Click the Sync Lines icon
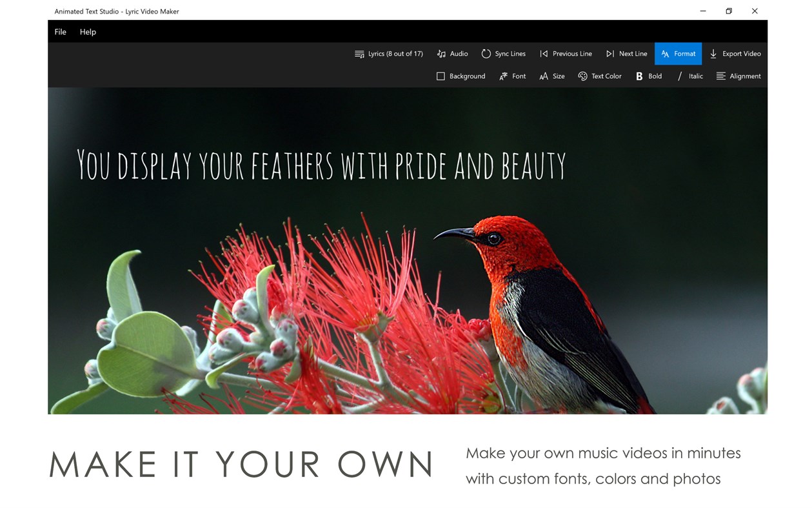Screen dimensions: 812x508 (486, 54)
